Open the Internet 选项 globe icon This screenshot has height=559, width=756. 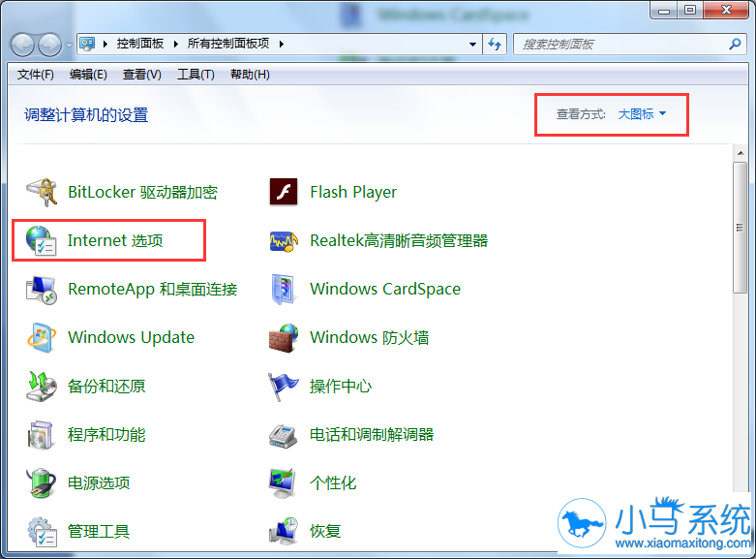(41, 240)
